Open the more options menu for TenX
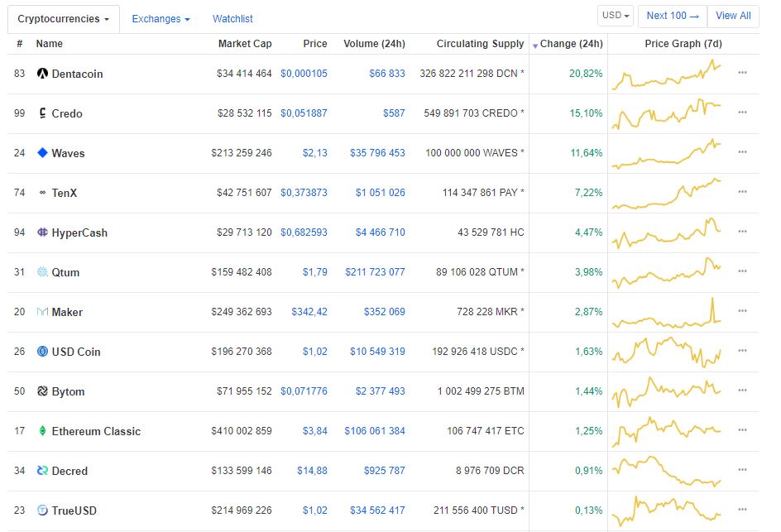The width and height of the screenshot is (781, 532). click(742, 192)
